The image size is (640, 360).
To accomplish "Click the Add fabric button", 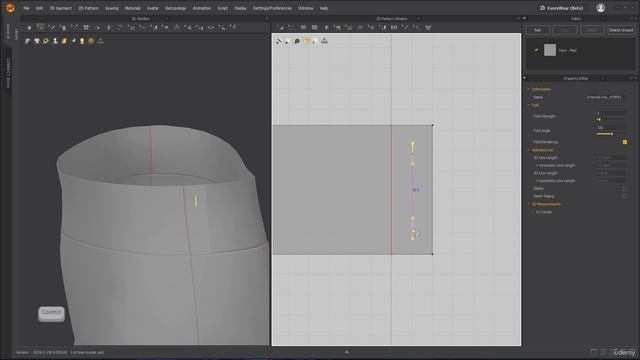I will pos(537,30).
